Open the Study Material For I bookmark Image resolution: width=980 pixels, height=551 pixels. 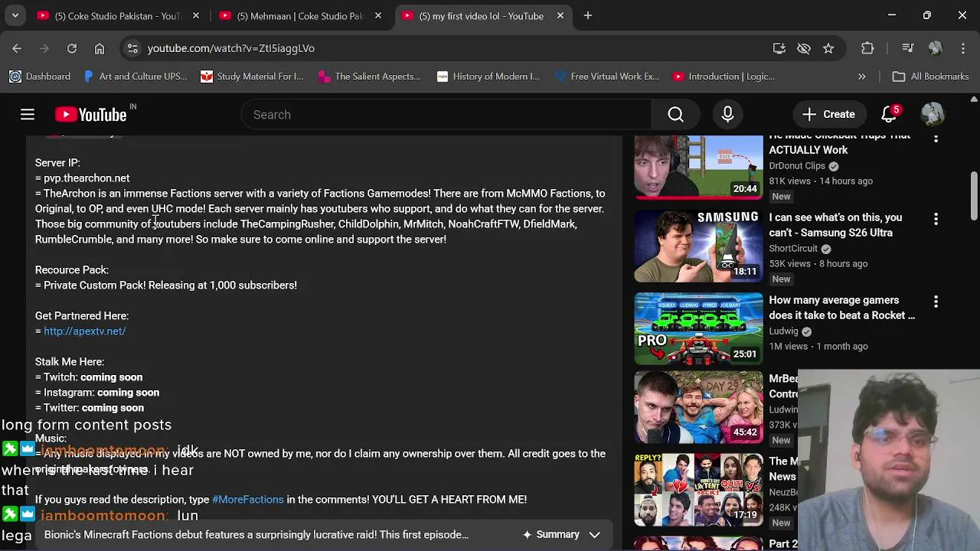click(x=252, y=77)
